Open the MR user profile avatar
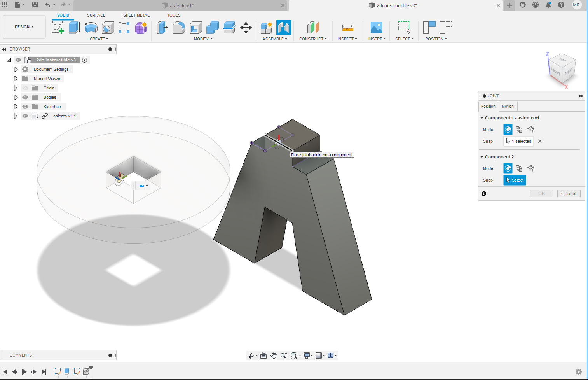 [x=576, y=5]
